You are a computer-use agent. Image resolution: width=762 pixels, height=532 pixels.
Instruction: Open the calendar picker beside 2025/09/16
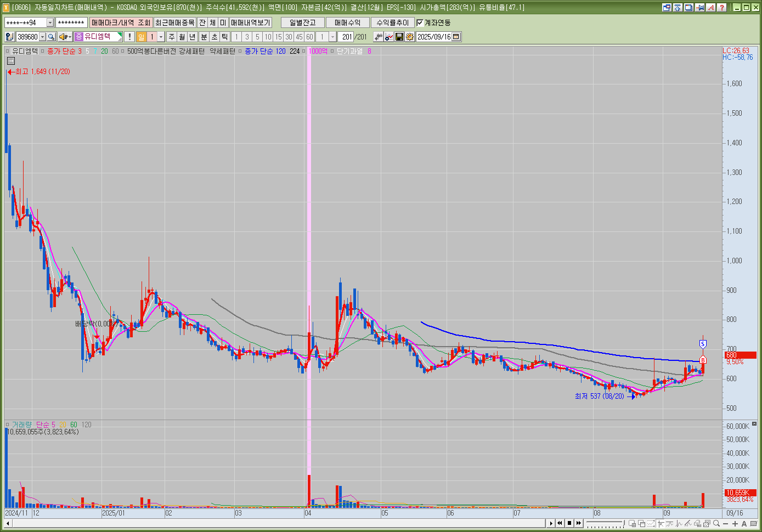click(456, 37)
